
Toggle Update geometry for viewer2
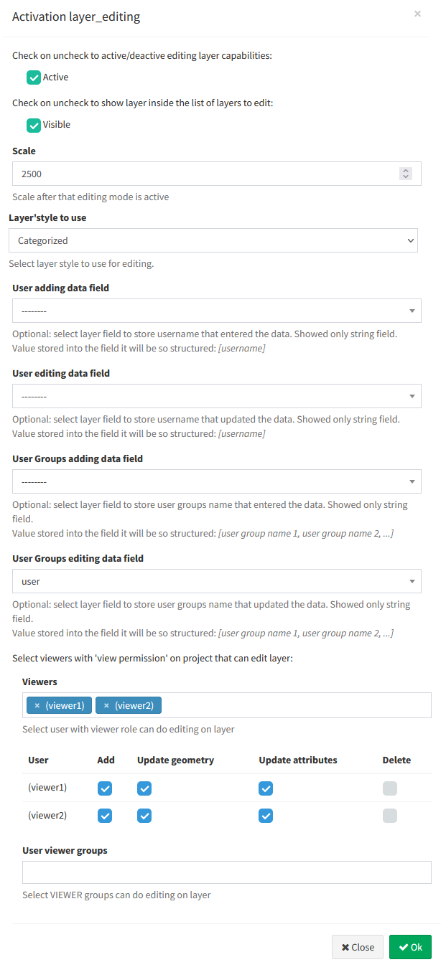tap(144, 816)
